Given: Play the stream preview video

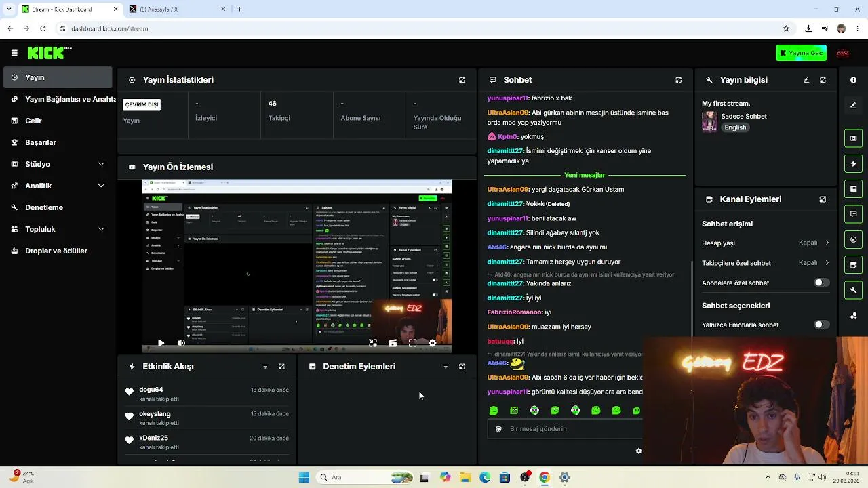Looking at the screenshot, I should (x=161, y=343).
